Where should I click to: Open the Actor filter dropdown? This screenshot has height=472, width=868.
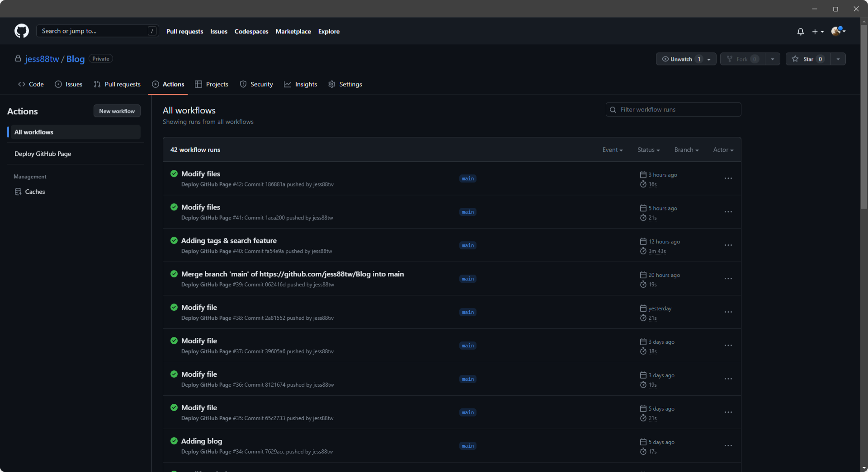click(723, 150)
